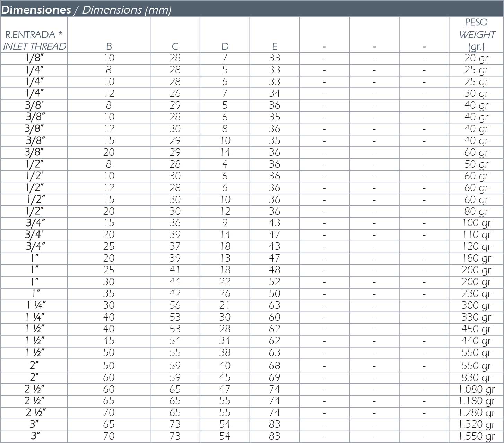This screenshot has height=443, width=504.
Task: Select the C column header
Action: (x=175, y=46)
